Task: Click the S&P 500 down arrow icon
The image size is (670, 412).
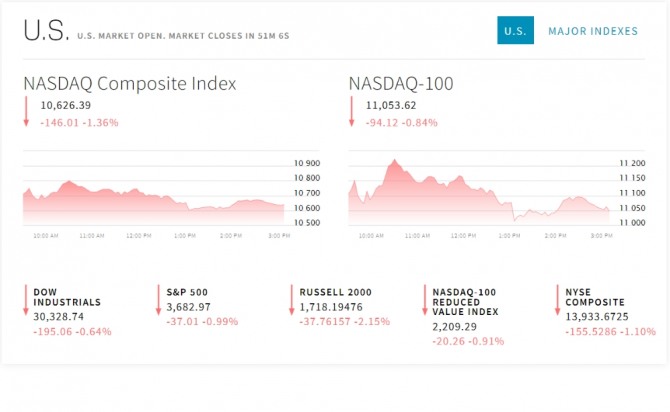Action: point(158,300)
